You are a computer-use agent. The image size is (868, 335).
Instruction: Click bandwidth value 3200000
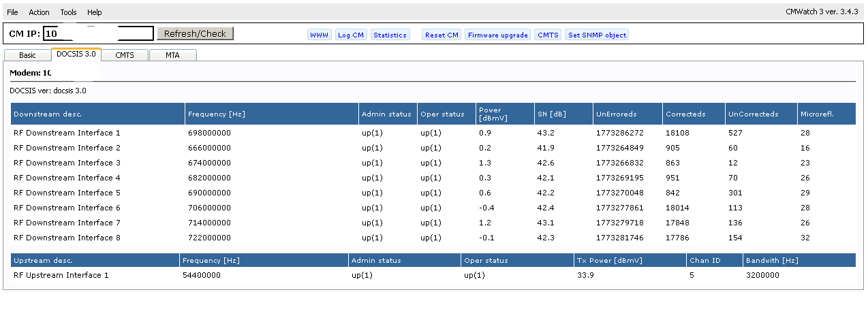click(x=763, y=275)
